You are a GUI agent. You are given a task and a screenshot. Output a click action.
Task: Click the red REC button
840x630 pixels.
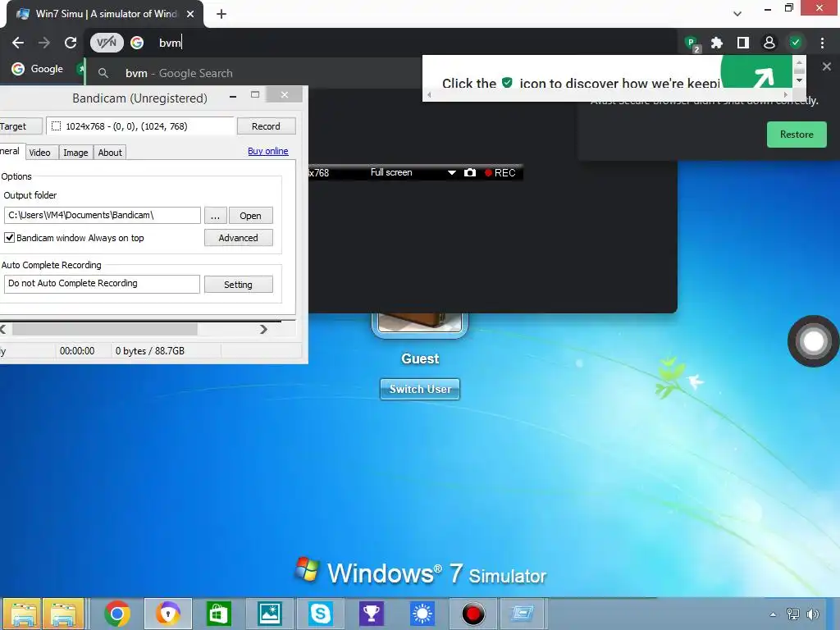(x=500, y=172)
